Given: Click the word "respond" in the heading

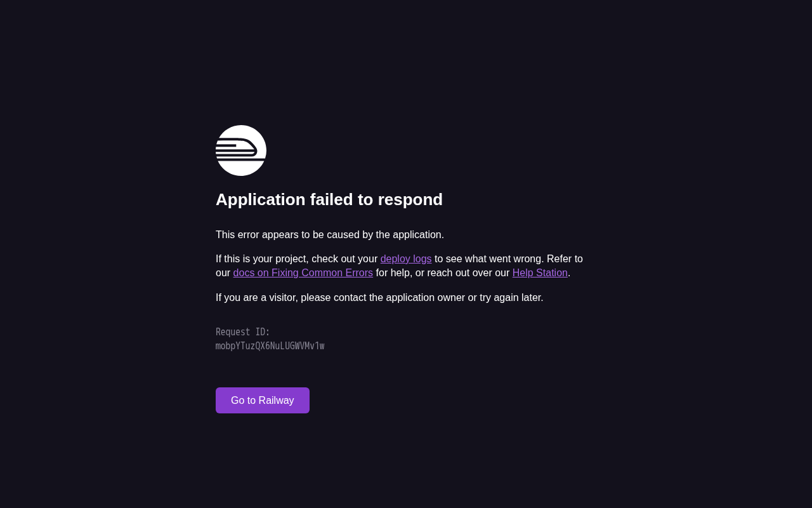Looking at the screenshot, I should coord(410,199).
